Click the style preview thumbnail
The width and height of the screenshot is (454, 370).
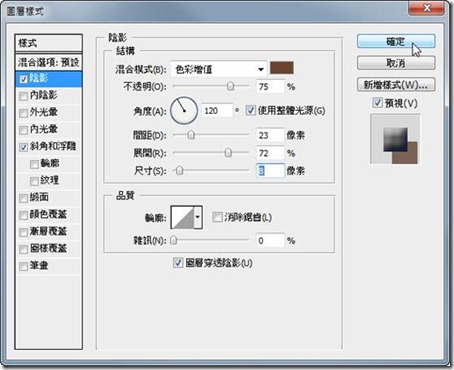click(395, 139)
